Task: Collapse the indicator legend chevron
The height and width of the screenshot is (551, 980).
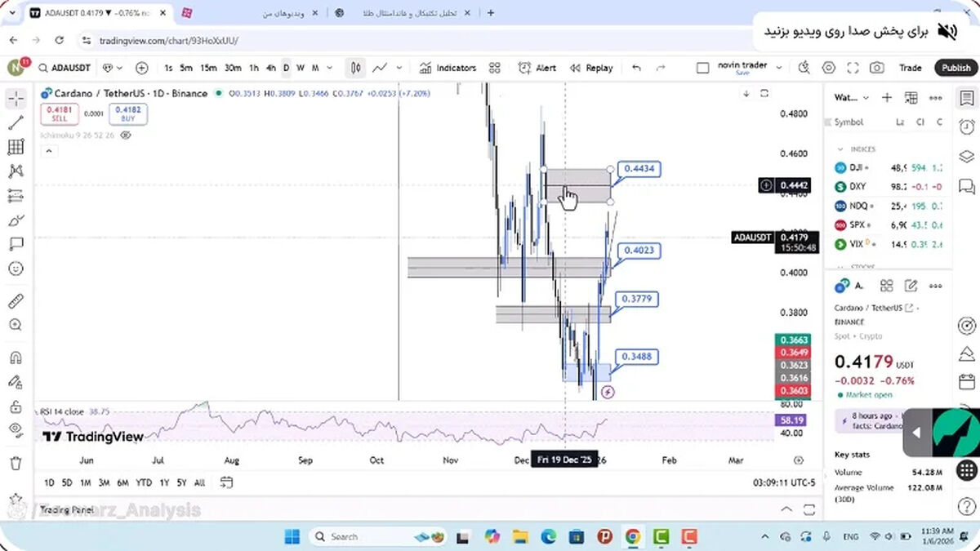Action: [x=48, y=151]
